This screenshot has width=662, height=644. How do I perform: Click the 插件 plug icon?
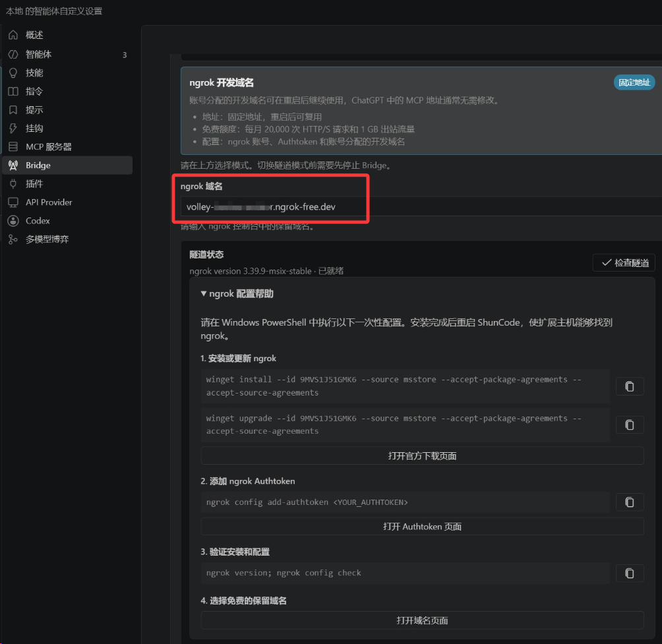pos(13,184)
